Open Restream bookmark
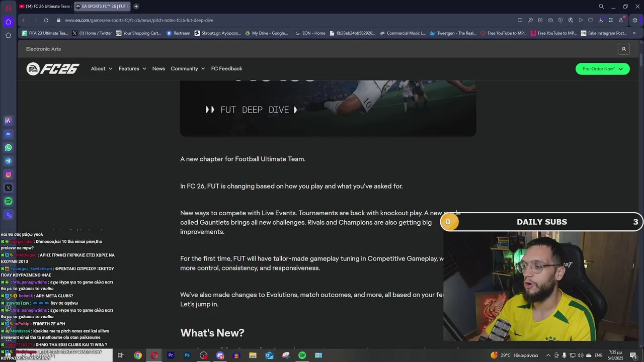Image resolution: width=644 pixels, height=362 pixels. (x=178, y=33)
